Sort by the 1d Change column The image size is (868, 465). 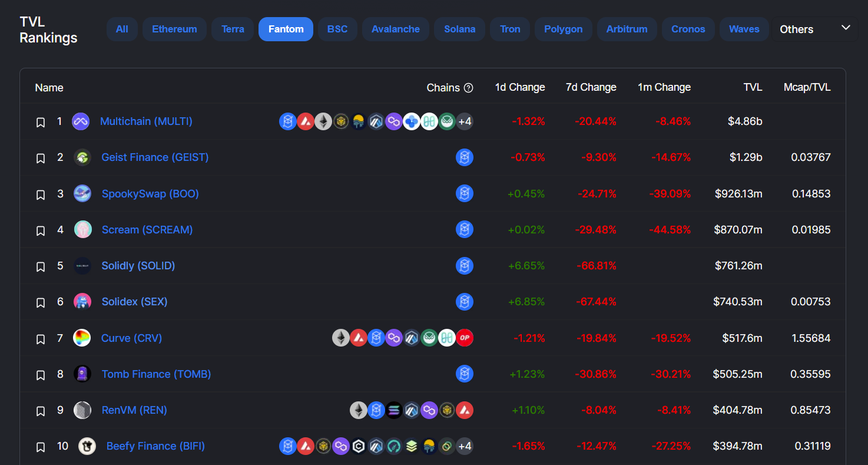(520, 87)
